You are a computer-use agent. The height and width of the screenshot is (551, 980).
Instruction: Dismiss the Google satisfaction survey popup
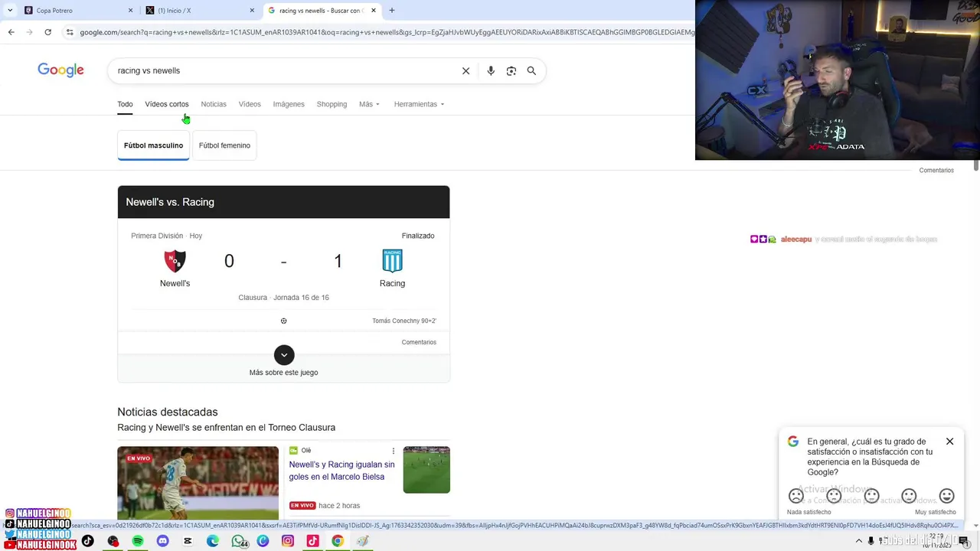[x=949, y=442]
